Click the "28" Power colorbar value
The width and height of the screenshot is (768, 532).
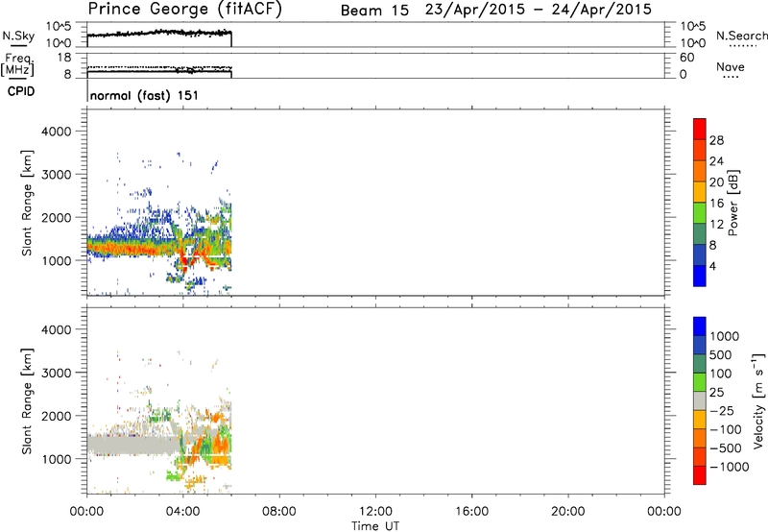[716, 140]
